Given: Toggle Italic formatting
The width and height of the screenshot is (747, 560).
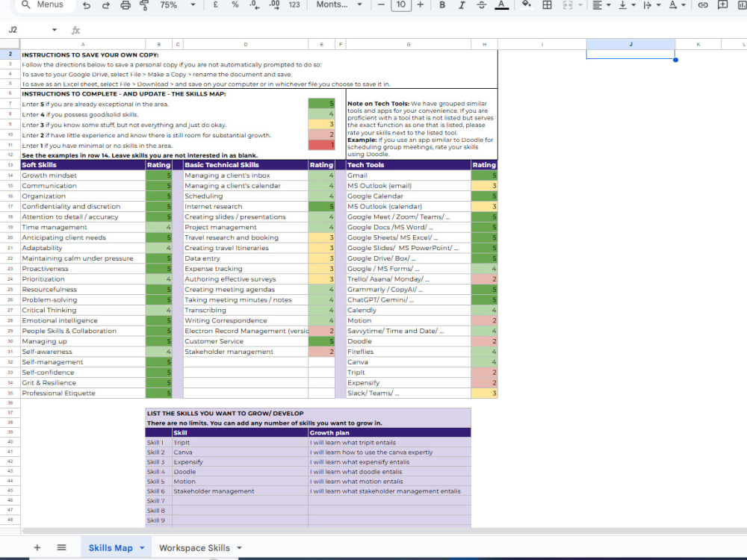Looking at the screenshot, I should tap(462, 4).
